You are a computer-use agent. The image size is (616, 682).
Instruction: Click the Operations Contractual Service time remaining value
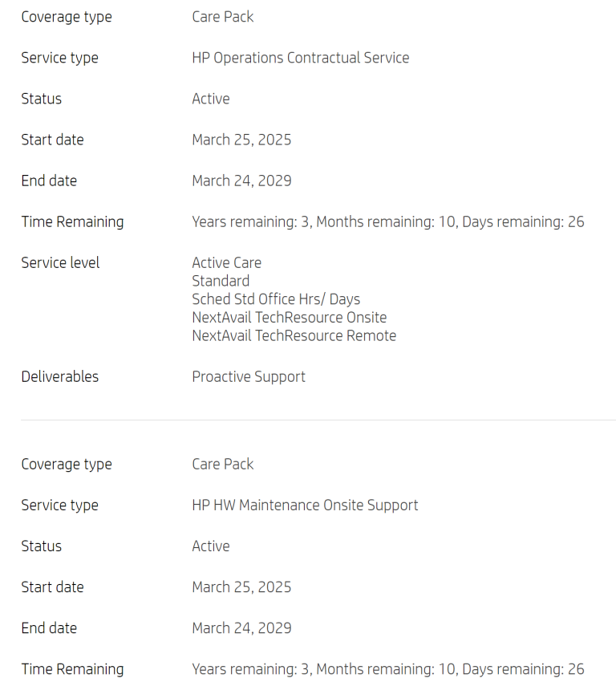click(387, 221)
